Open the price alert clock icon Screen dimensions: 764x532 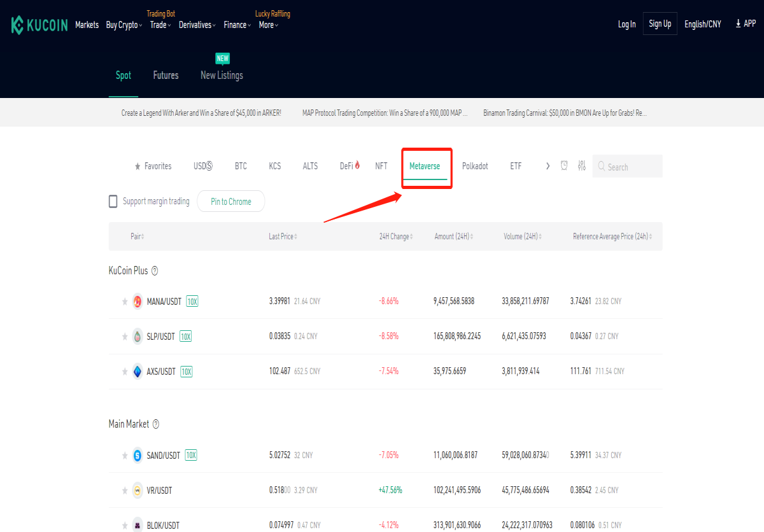tap(564, 165)
